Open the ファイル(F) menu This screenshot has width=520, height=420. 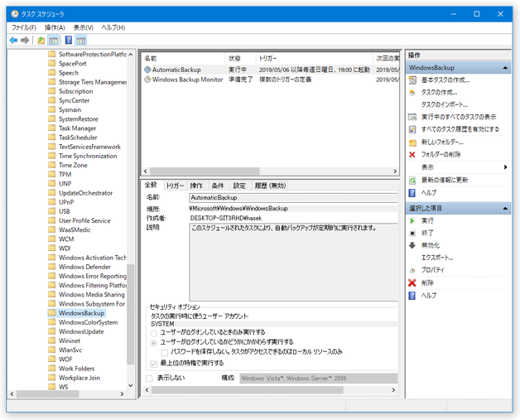(24, 27)
